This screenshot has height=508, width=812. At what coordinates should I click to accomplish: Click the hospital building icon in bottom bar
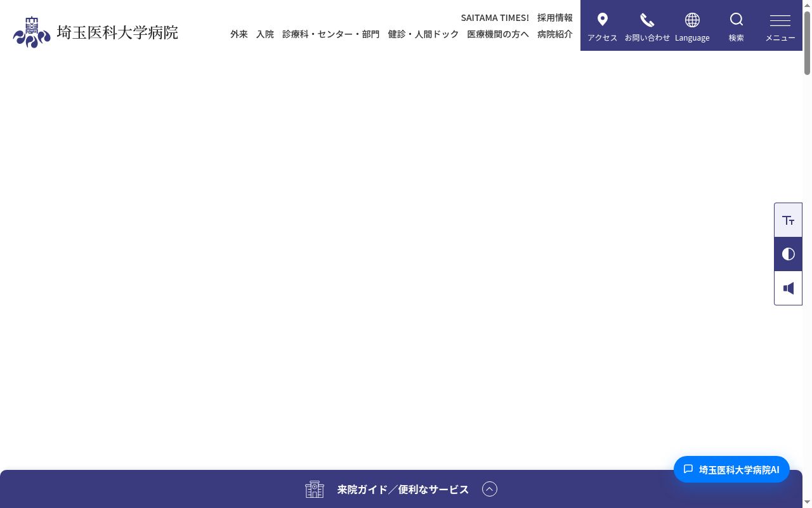(x=315, y=489)
